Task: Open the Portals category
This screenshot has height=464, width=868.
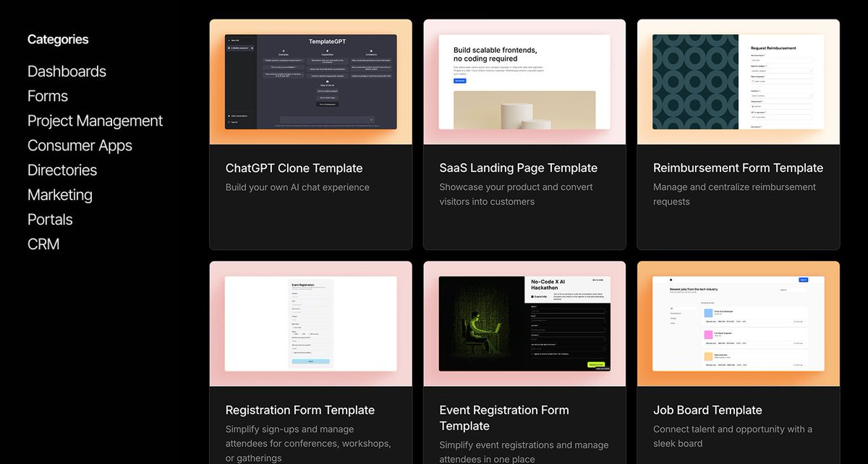Action: click(x=50, y=219)
